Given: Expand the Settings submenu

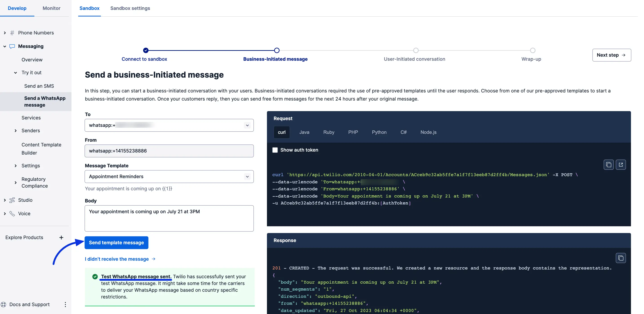Looking at the screenshot, I should coord(16,166).
